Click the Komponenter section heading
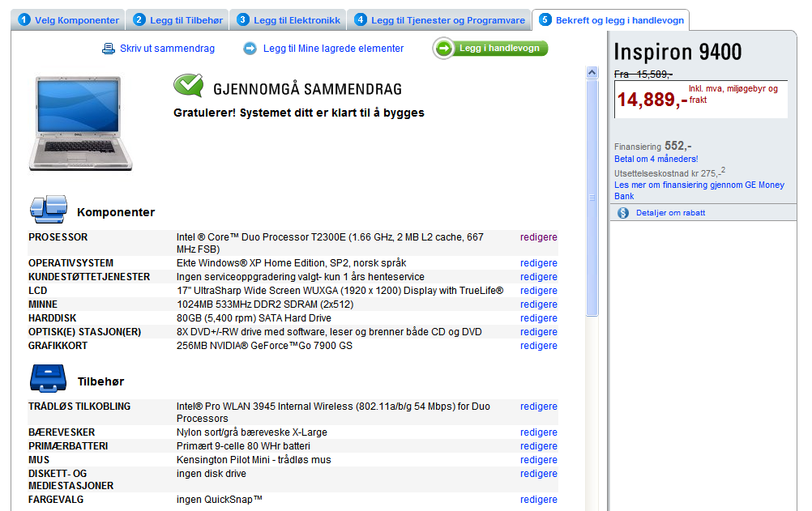 click(x=116, y=212)
